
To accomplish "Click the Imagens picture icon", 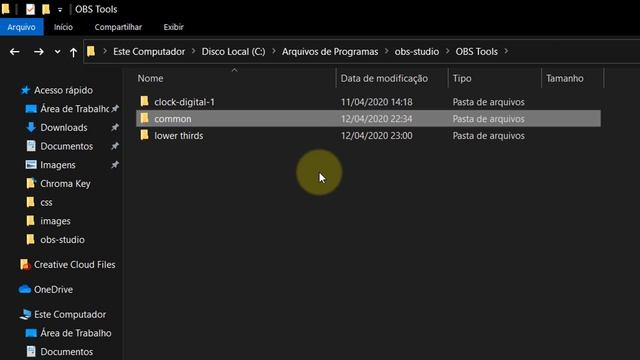I will click(31, 164).
